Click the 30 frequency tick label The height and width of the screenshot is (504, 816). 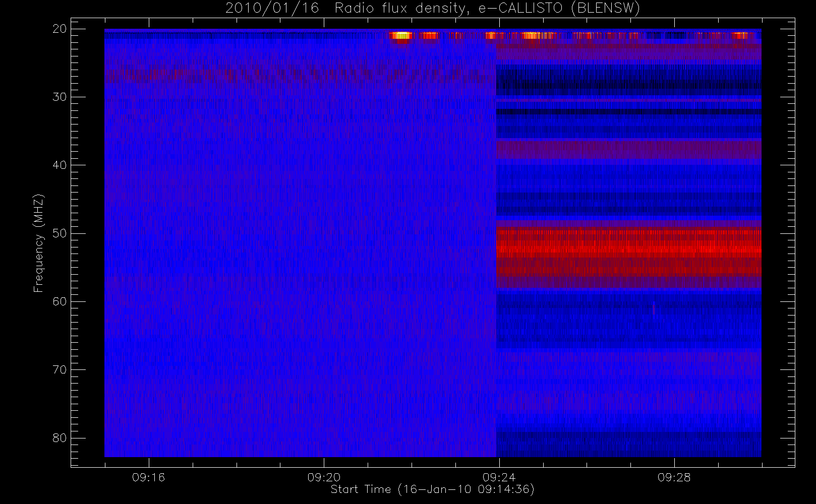(60, 97)
